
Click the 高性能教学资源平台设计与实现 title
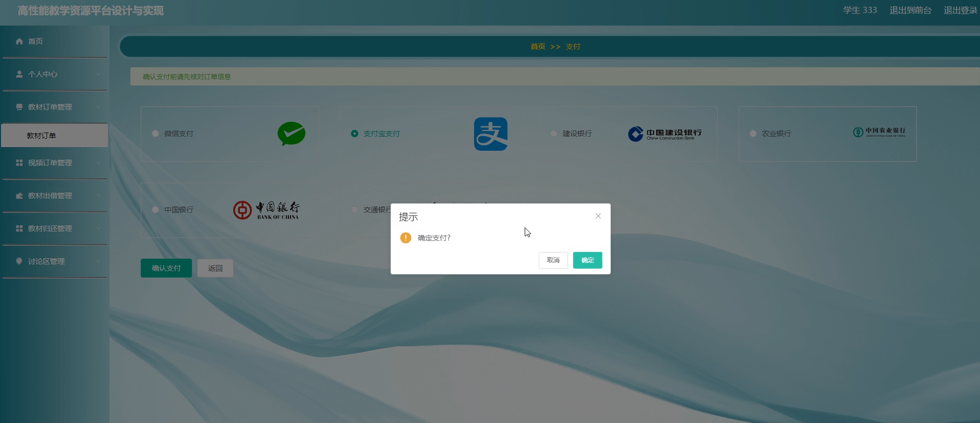[x=91, y=11]
